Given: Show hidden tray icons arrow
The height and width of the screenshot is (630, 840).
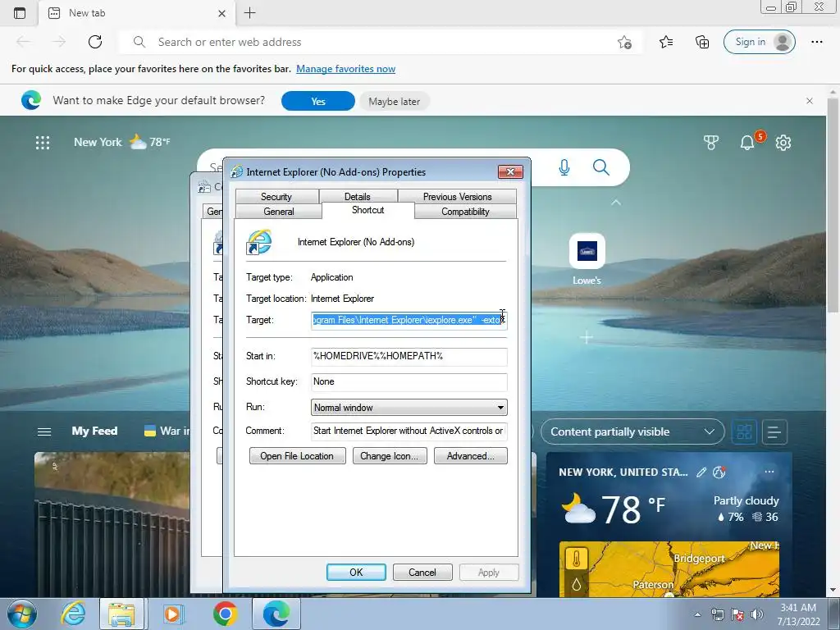Looking at the screenshot, I should pos(697,614).
